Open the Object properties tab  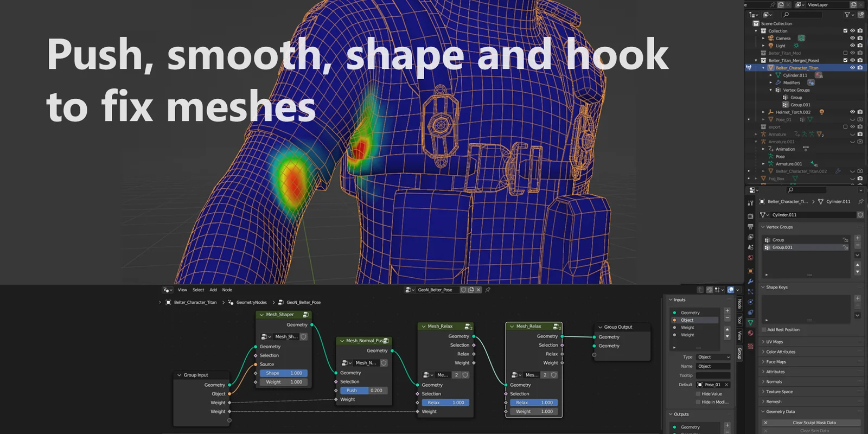tap(750, 271)
